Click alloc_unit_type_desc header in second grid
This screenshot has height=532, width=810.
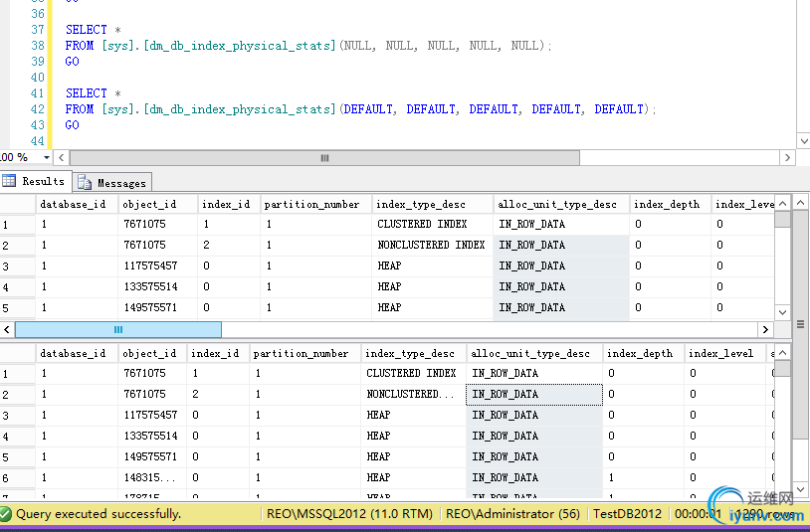click(x=534, y=353)
